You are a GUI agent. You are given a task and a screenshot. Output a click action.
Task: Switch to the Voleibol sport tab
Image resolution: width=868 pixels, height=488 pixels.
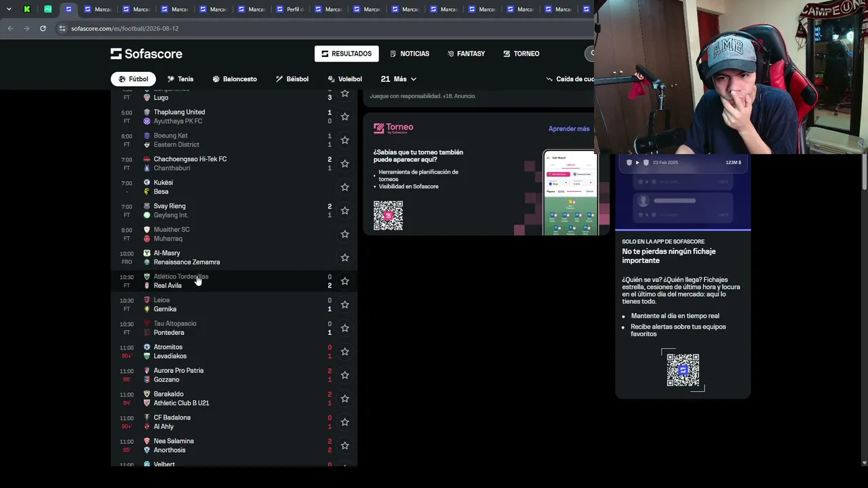point(344,79)
